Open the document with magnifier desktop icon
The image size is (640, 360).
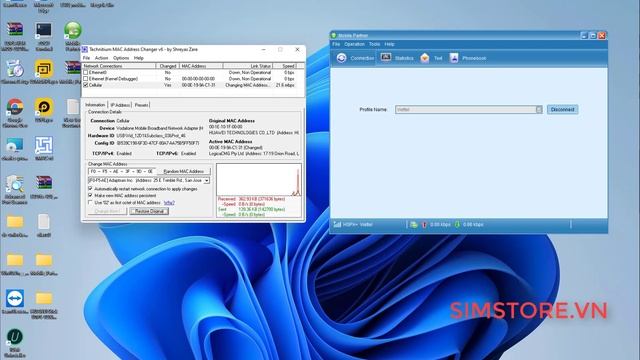click(15, 184)
